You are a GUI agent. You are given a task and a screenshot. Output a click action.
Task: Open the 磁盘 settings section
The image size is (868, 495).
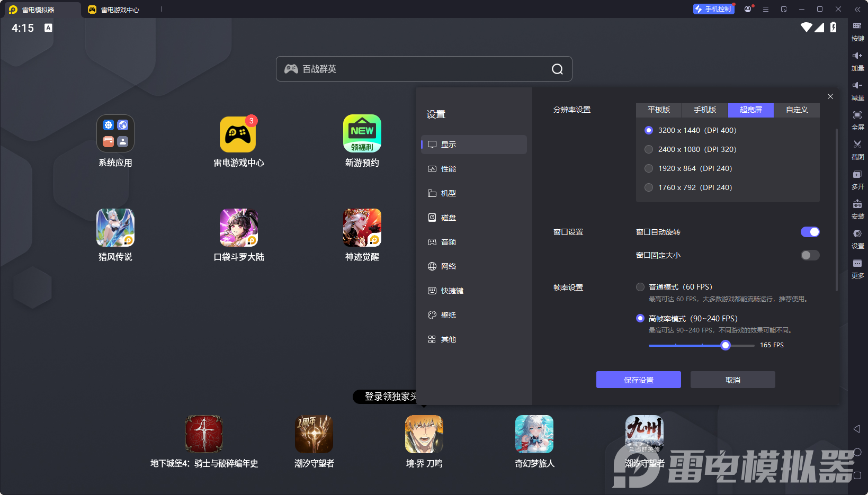474,218
